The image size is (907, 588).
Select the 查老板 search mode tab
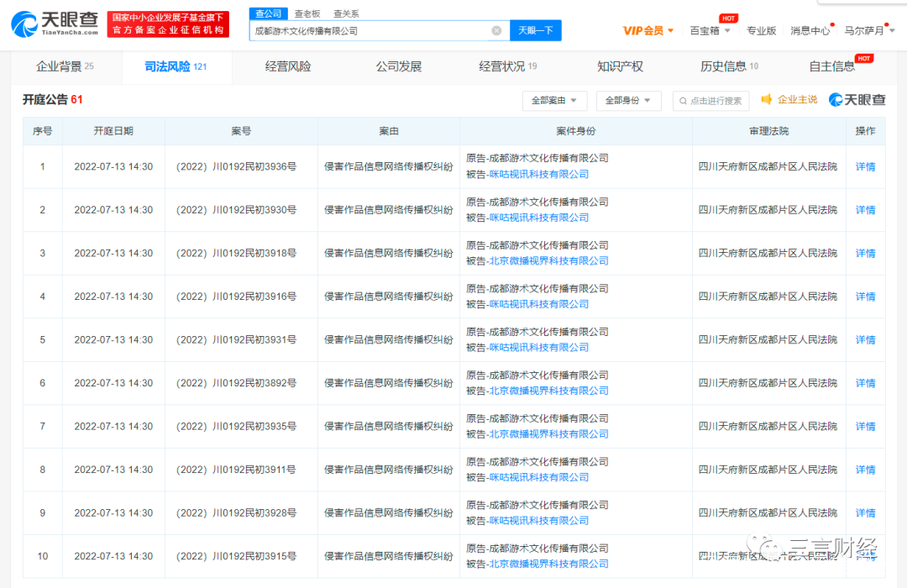point(307,13)
